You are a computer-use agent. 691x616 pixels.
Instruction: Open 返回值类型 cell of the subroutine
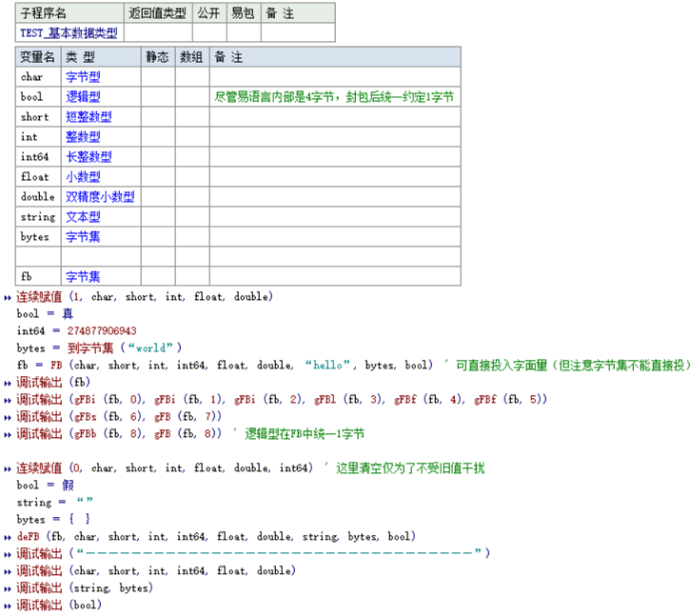click(158, 33)
